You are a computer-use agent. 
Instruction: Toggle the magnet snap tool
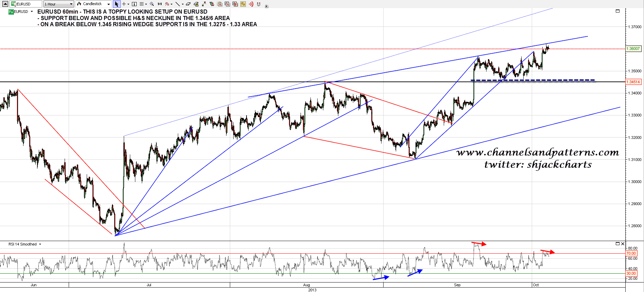(259, 4)
